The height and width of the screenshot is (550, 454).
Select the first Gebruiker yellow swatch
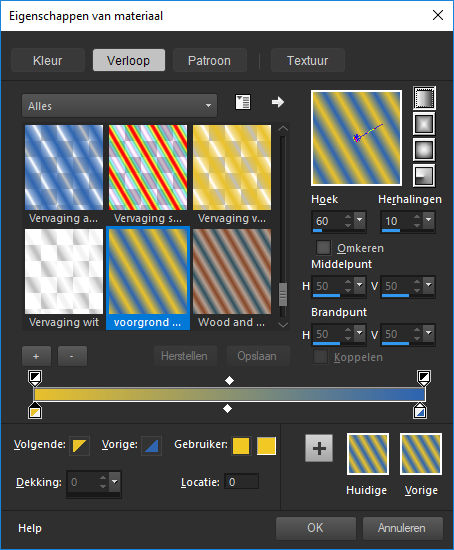pos(241,445)
